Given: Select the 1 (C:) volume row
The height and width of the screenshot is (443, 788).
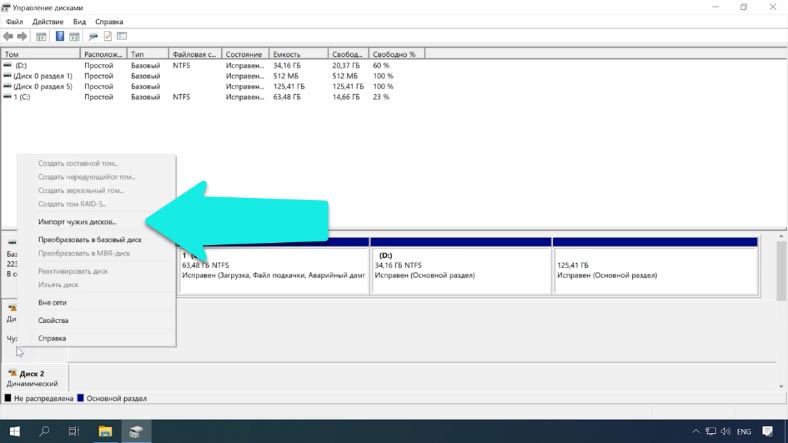Looking at the screenshot, I should coord(211,97).
